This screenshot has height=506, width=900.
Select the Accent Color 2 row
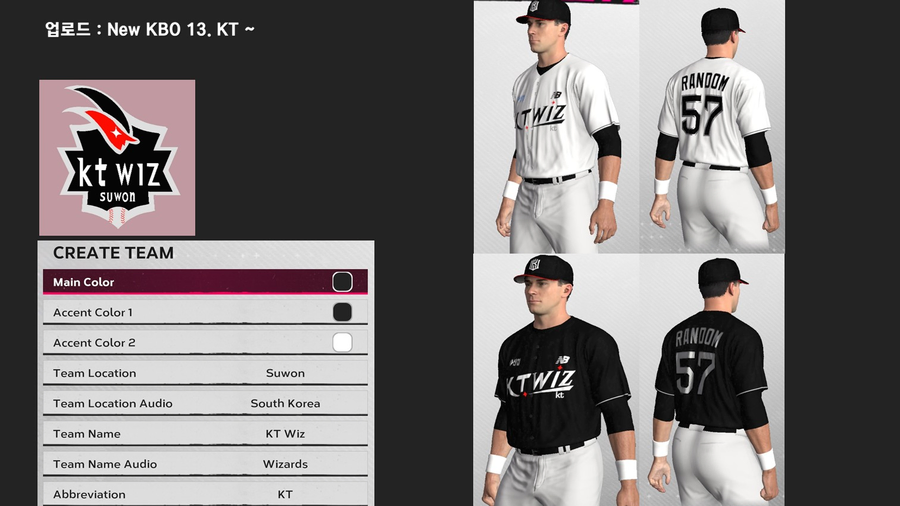pyautogui.click(x=205, y=342)
